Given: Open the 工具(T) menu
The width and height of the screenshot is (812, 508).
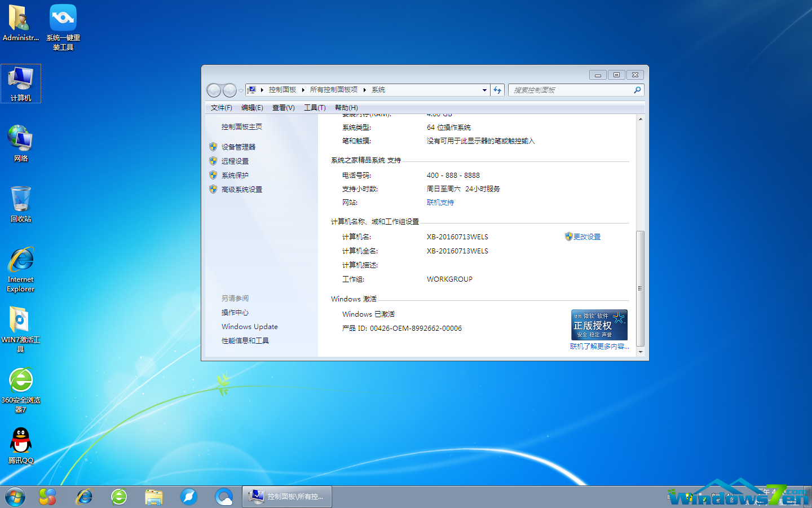Looking at the screenshot, I should [x=314, y=107].
